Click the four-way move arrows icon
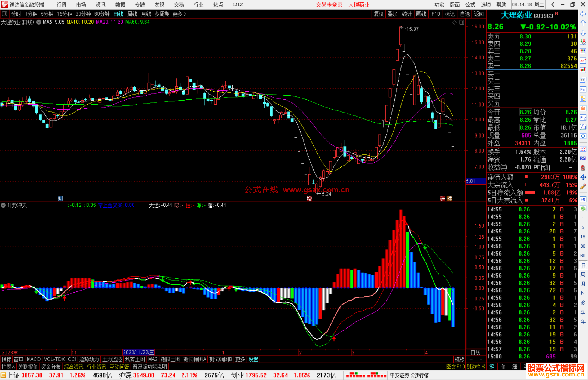 click(583, 177)
